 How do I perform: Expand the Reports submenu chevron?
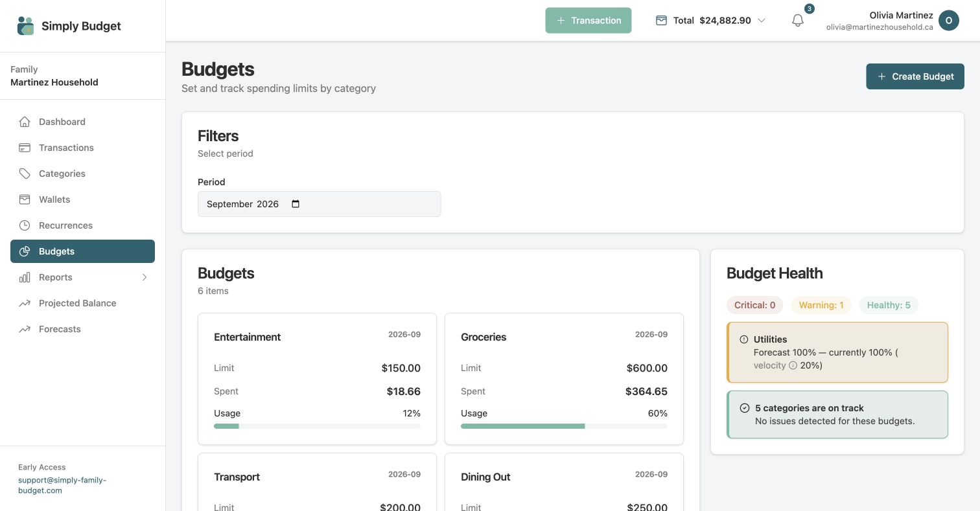(145, 277)
